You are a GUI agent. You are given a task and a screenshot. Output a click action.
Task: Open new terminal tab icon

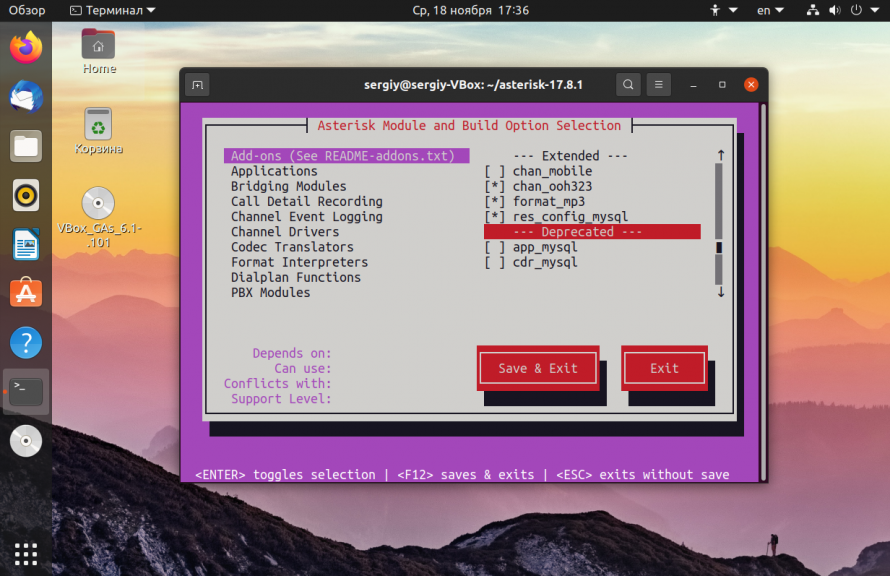198,85
